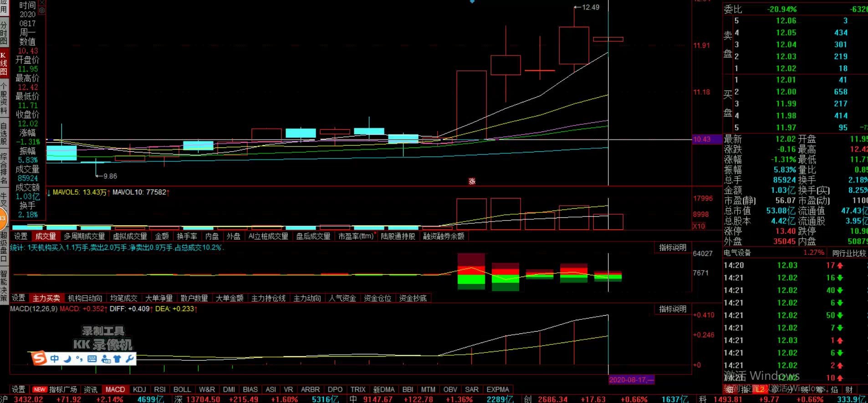Select 融资融券余额 tab
868x403 pixels.
444,236
